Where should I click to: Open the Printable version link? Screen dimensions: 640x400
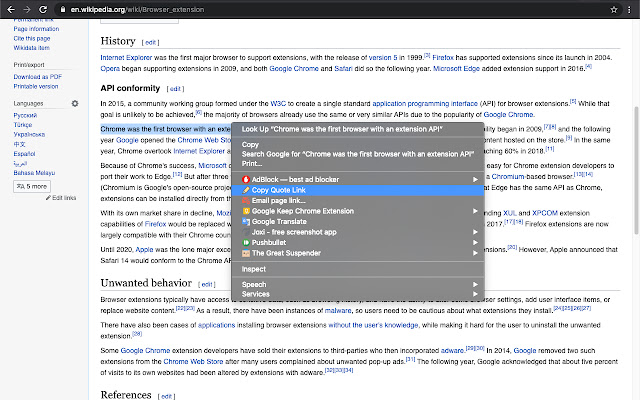36,87
